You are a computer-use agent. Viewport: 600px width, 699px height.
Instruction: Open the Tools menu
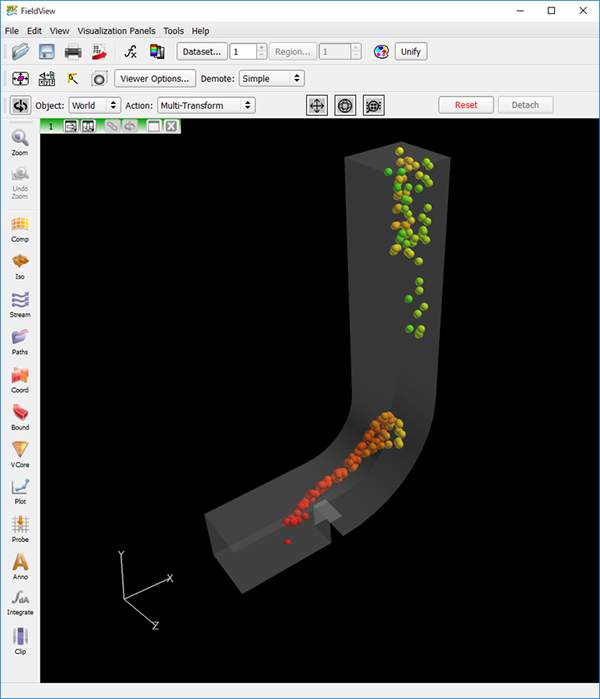click(173, 31)
